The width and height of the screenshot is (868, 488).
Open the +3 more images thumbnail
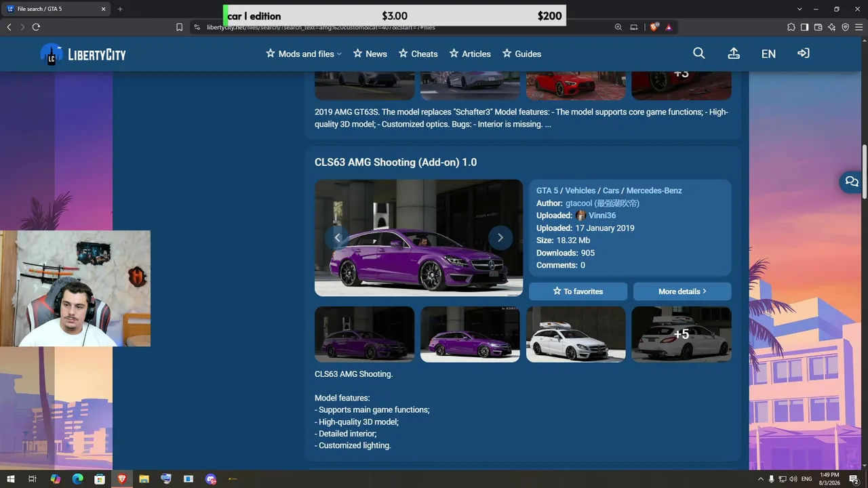[682, 85]
